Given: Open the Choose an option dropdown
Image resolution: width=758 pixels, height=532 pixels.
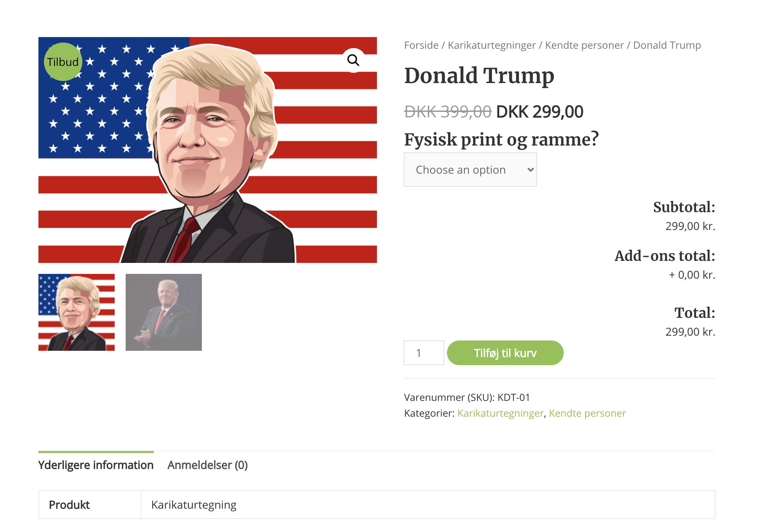Looking at the screenshot, I should 470,170.
